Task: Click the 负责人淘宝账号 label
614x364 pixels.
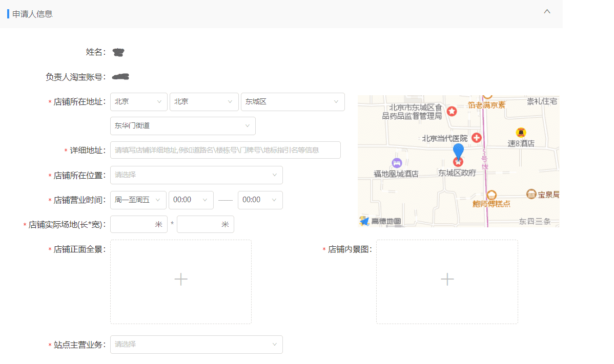Action: pos(75,77)
